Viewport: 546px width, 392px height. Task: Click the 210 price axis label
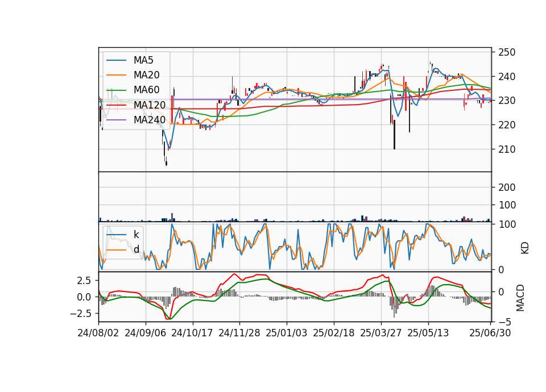tap(507, 149)
